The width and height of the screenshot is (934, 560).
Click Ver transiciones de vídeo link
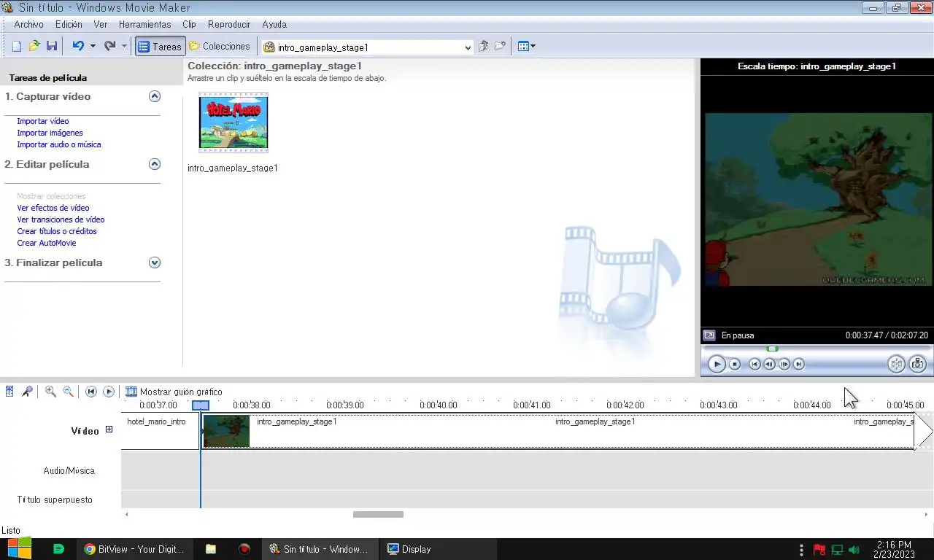pos(61,219)
